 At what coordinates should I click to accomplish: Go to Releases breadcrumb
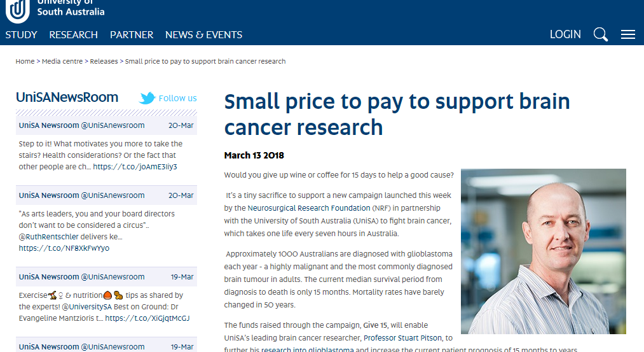[104, 61]
